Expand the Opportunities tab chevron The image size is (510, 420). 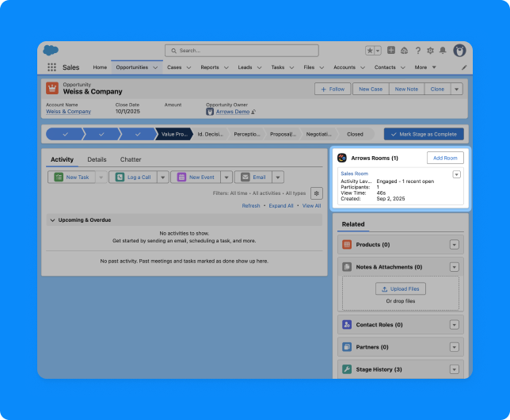(155, 67)
